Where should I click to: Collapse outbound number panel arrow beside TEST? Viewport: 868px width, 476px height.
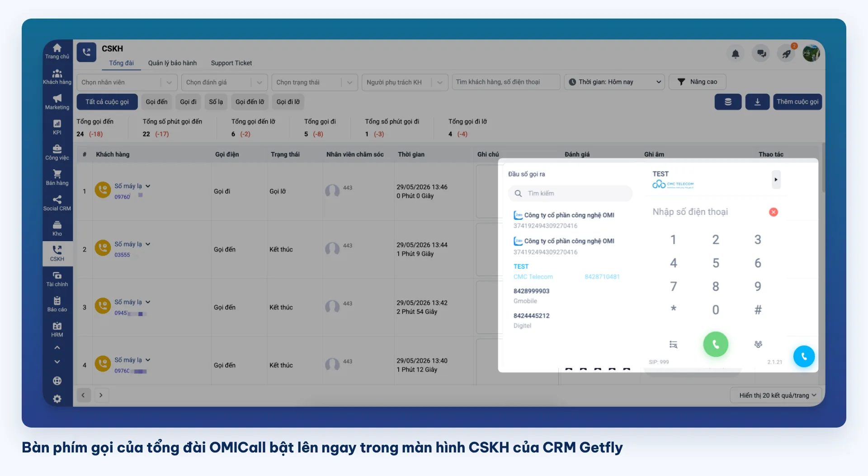(776, 180)
